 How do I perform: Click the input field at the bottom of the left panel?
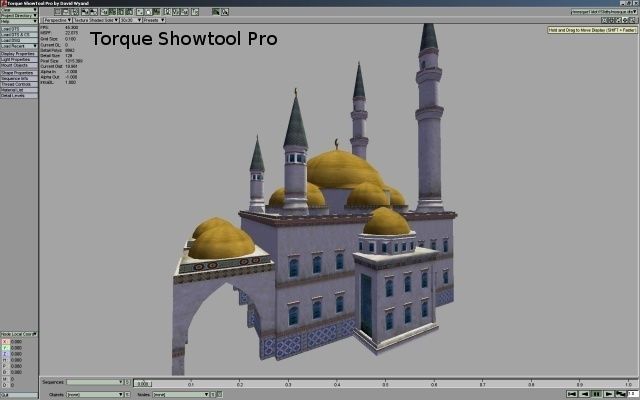tap(19, 395)
